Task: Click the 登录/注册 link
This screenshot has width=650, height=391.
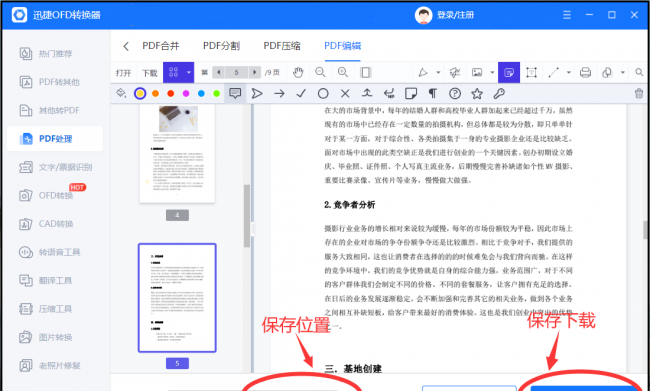Action: tap(456, 15)
